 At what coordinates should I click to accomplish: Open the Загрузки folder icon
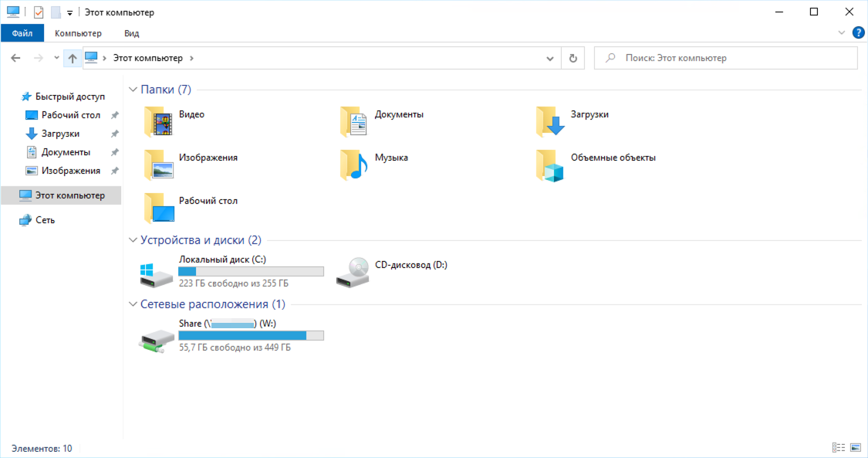tap(551, 121)
